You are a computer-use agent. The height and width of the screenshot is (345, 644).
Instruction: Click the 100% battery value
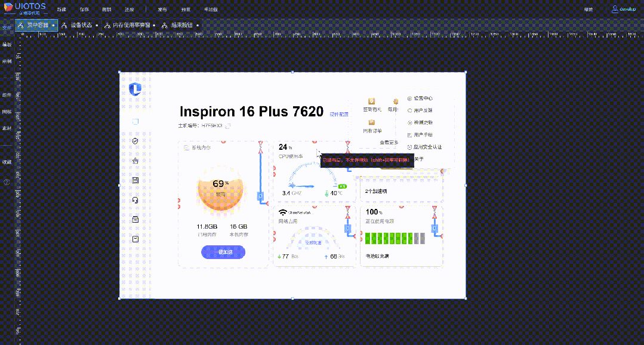point(374,212)
